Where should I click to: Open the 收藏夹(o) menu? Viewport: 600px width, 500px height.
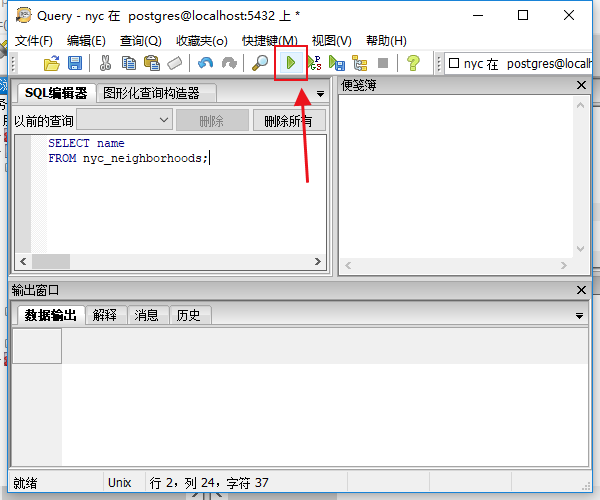202,41
